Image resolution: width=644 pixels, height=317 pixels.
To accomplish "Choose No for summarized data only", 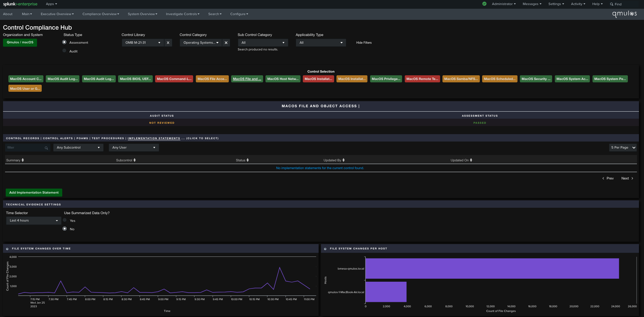I will tap(65, 229).
